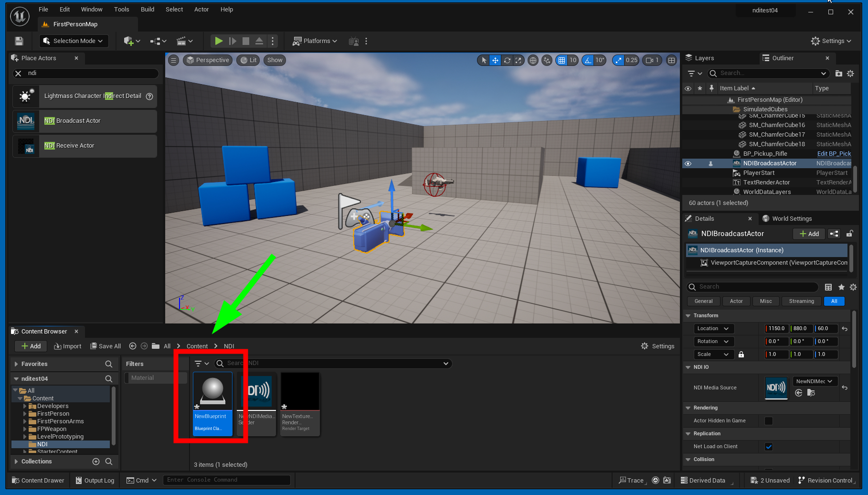Disable Net Load on Client checkbox
Viewport: 868px width, 495px height.
pyautogui.click(x=769, y=447)
